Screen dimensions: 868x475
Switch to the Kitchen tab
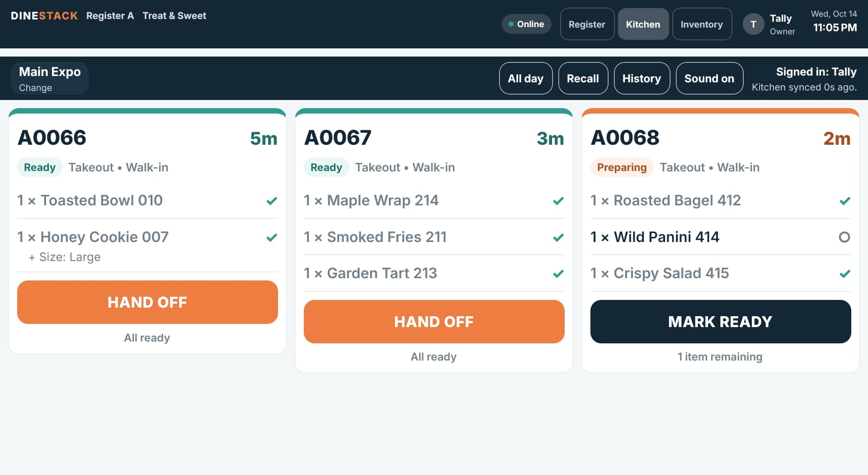pyautogui.click(x=643, y=24)
